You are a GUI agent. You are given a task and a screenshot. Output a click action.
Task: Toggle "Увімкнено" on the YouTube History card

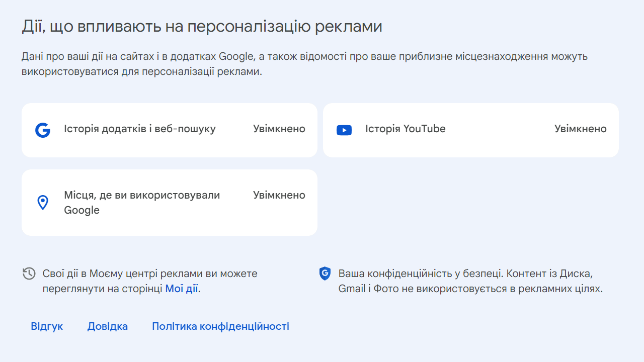tap(581, 129)
